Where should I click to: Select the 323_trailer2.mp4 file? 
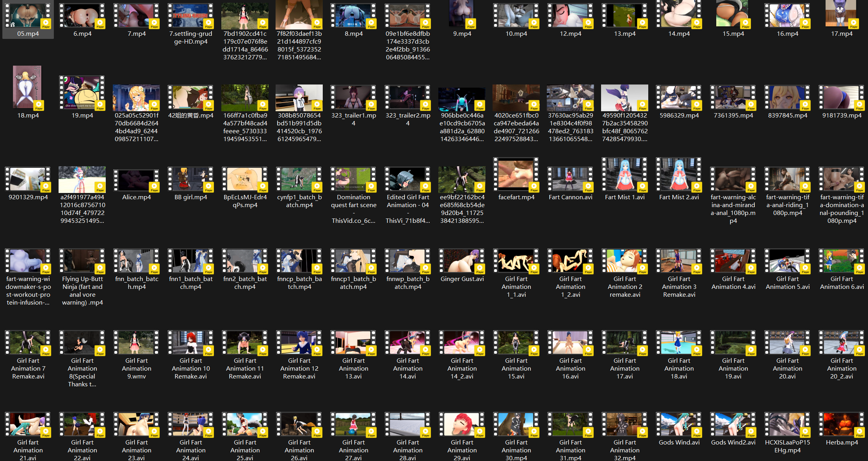click(x=408, y=97)
